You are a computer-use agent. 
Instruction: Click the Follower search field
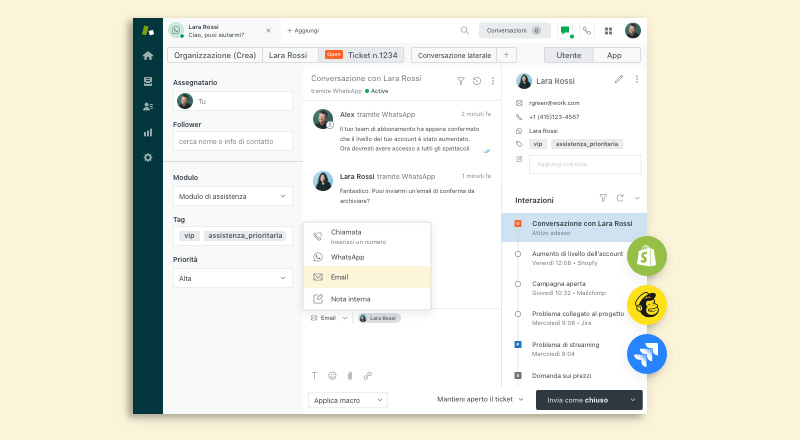(x=233, y=141)
